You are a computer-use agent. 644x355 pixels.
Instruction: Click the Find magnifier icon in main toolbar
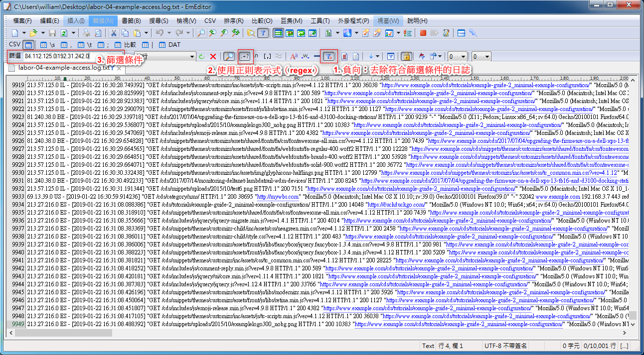(x=201, y=33)
